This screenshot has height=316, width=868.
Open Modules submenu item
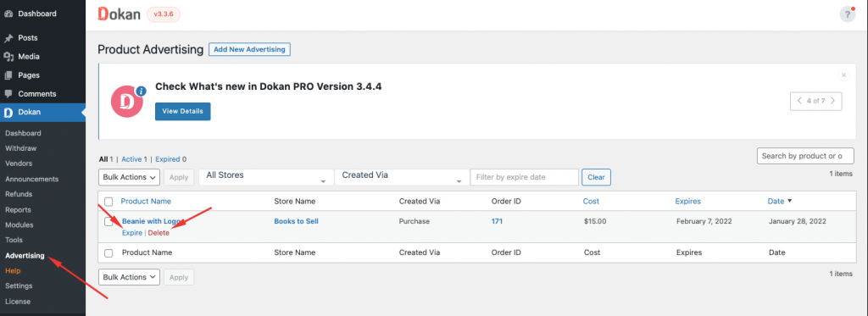coord(19,225)
